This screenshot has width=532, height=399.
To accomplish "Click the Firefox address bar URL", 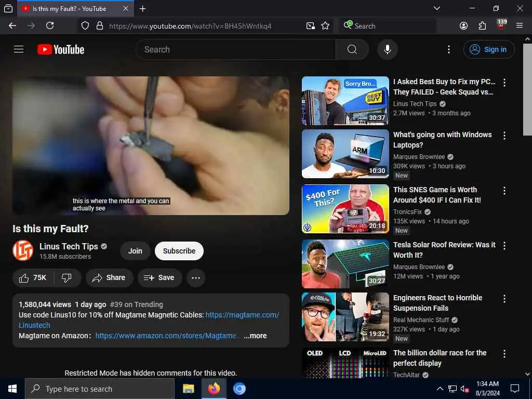I will (190, 26).
